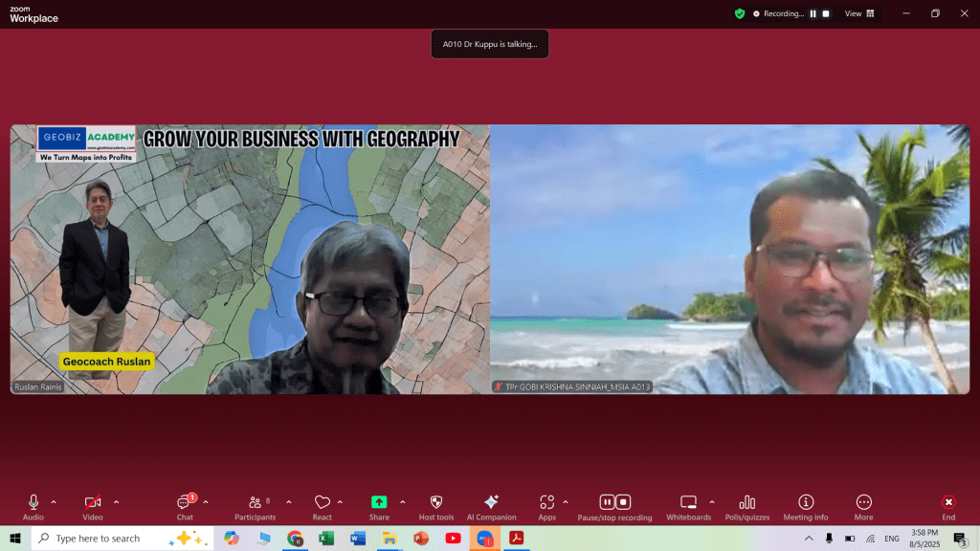Expand the Share options arrow
Image resolution: width=980 pixels, height=551 pixels.
pyautogui.click(x=402, y=501)
